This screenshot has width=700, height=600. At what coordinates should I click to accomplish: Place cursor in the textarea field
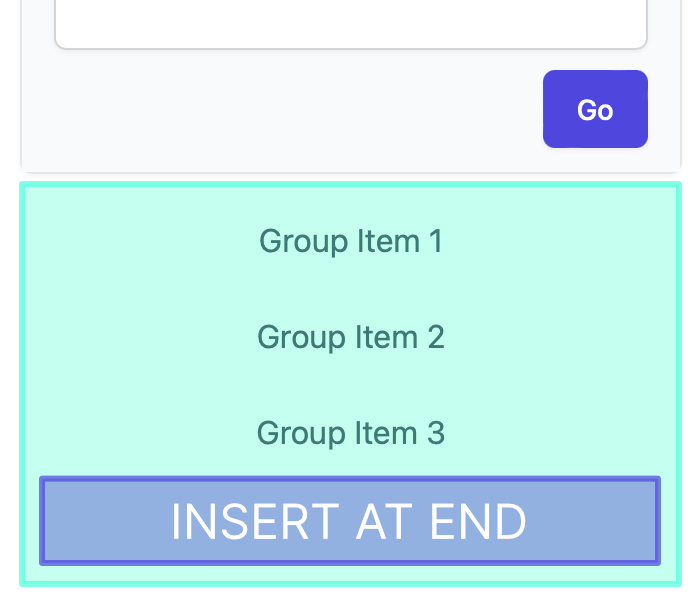[x=351, y=23]
